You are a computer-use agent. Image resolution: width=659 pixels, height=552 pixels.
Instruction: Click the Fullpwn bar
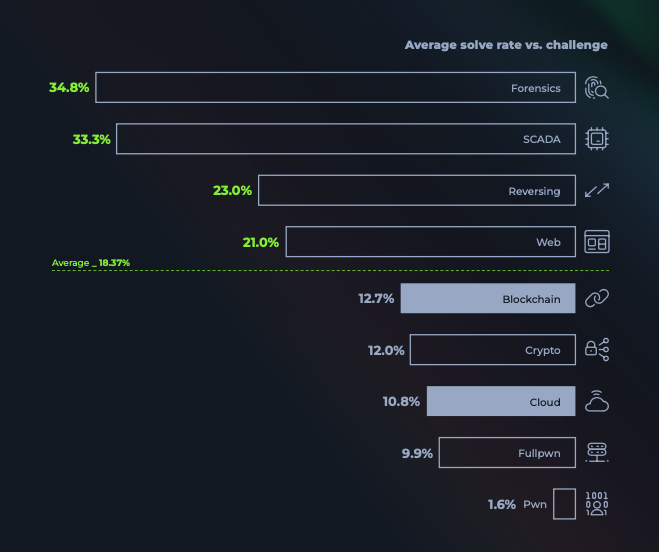507,453
